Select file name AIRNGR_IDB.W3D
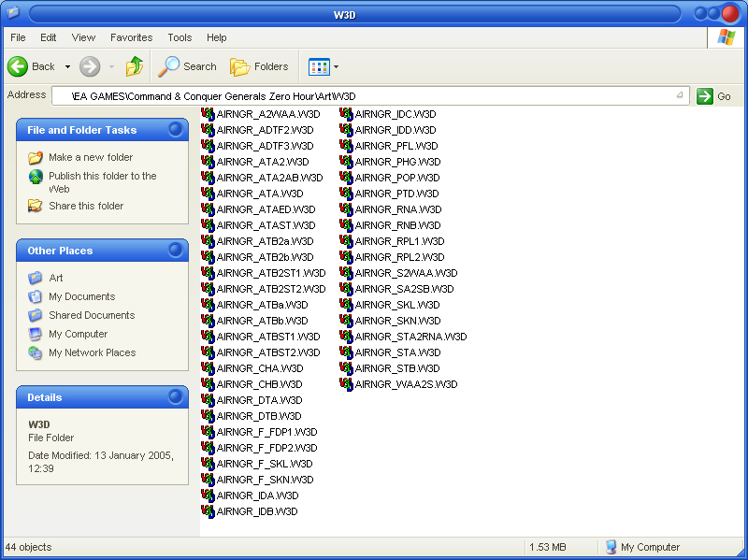This screenshot has width=748, height=560. (x=257, y=511)
